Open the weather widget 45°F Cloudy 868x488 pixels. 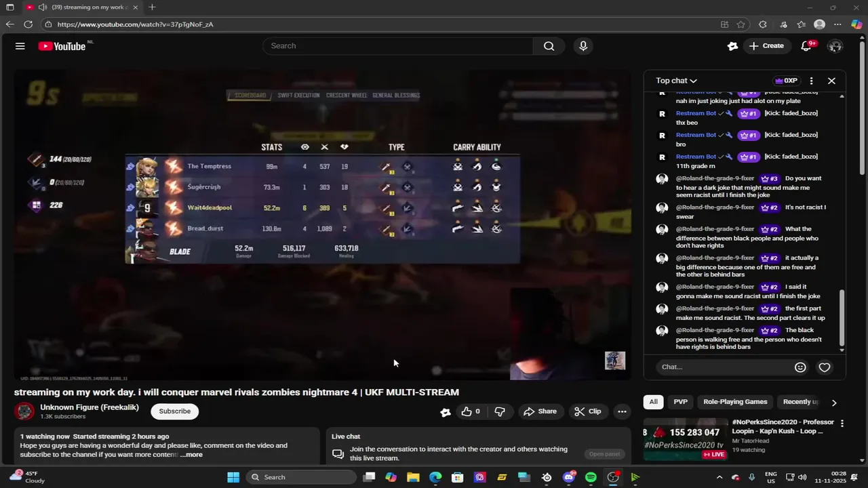(26, 477)
